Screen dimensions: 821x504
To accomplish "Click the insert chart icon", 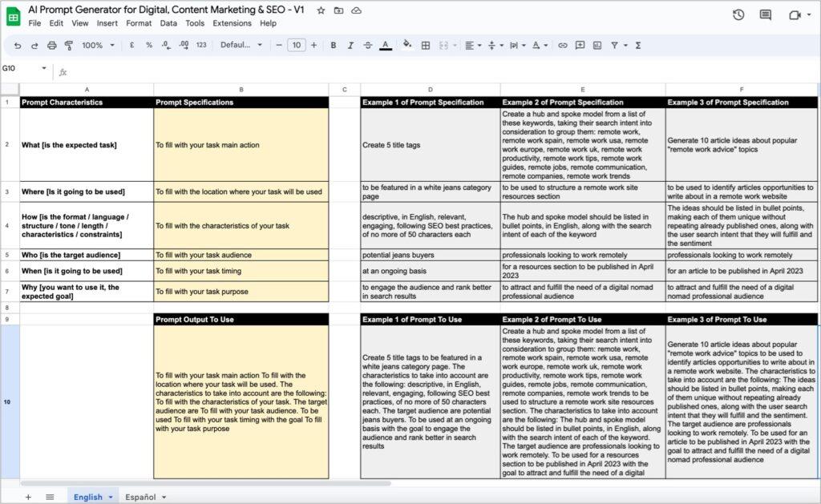I will (597, 46).
